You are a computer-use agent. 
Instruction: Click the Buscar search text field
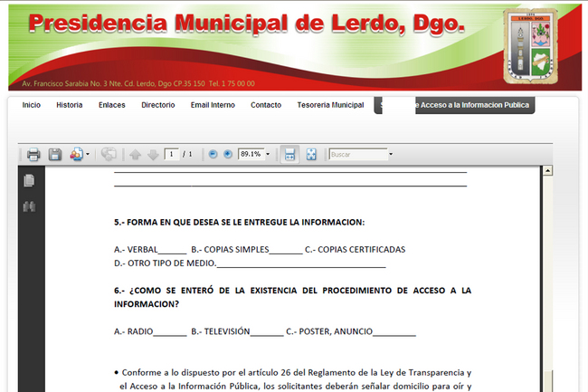[356, 155]
